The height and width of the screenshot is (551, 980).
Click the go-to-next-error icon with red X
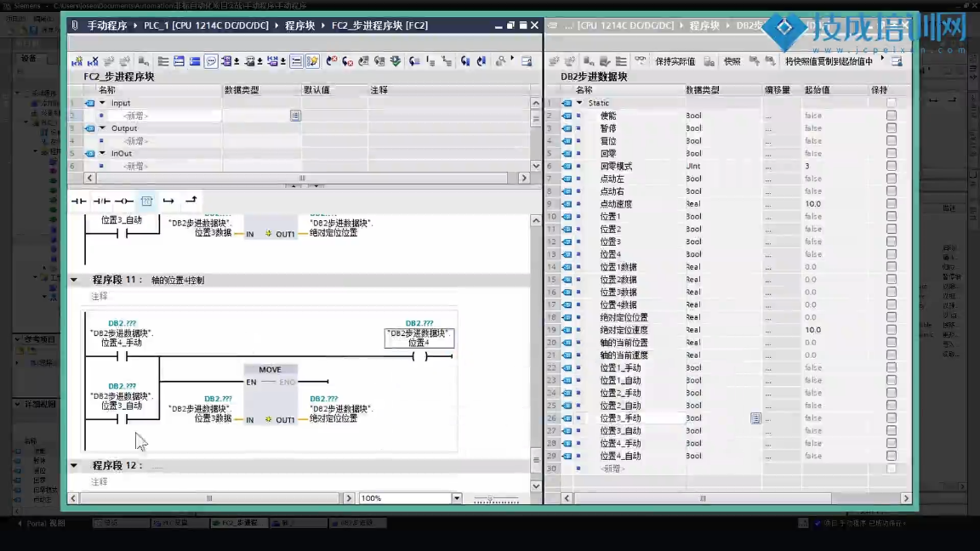(348, 61)
